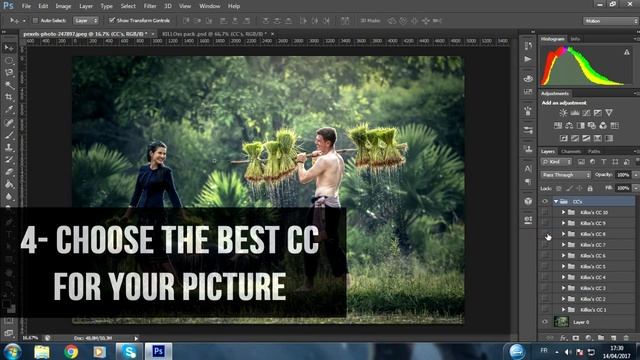Select the Brush tool
Screen dimensions: 640x360
pyautogui.click(x=9, y=135)
